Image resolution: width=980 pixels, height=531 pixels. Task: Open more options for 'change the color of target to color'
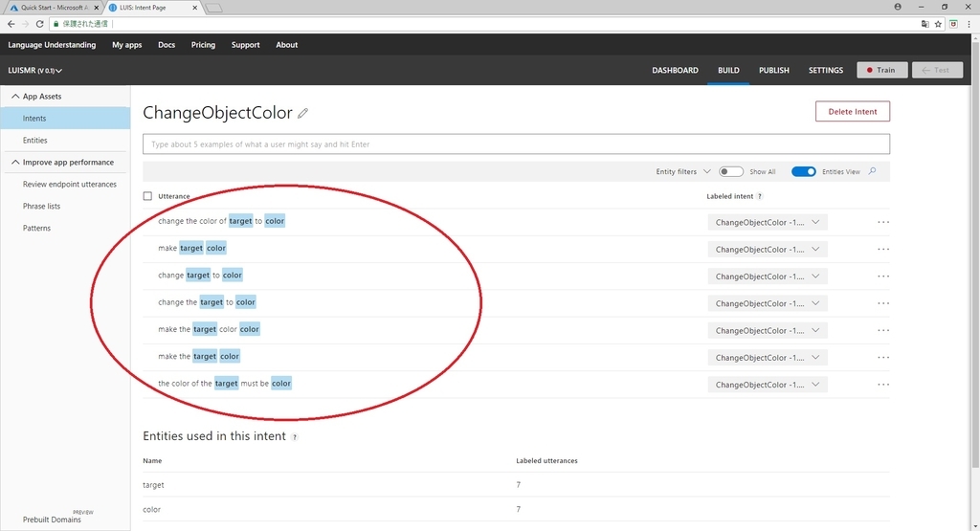[883, 222]
